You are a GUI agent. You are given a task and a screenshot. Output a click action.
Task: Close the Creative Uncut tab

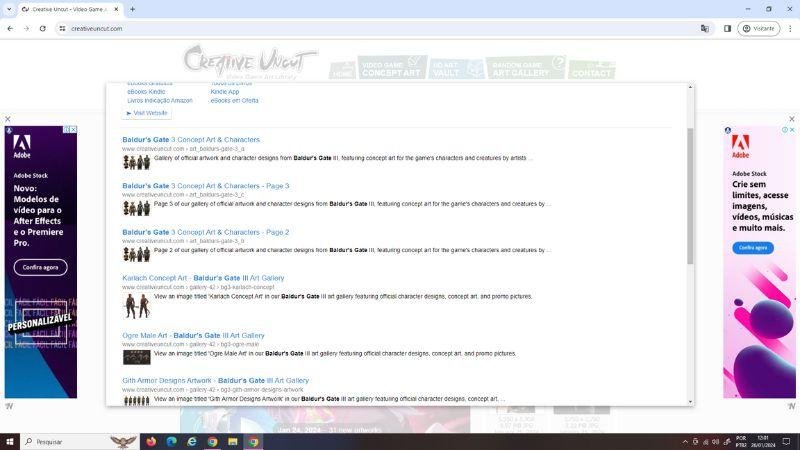point(116,9)
